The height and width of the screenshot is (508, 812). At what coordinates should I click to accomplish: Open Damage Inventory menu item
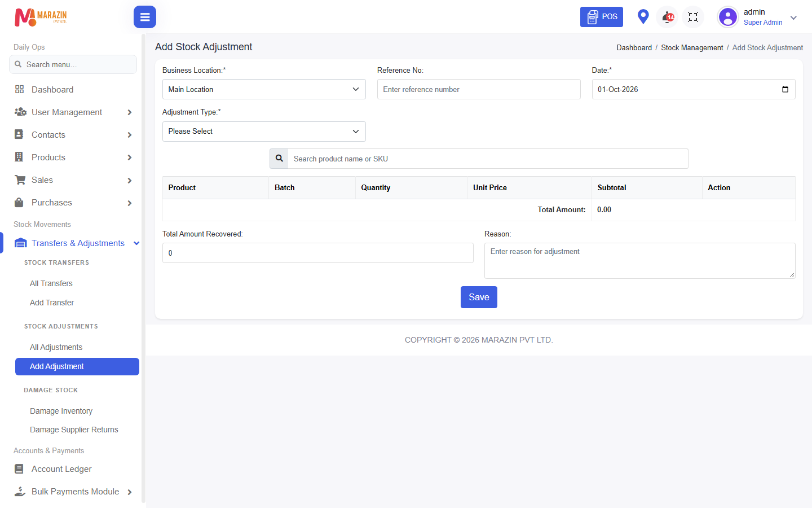(61, 411)
